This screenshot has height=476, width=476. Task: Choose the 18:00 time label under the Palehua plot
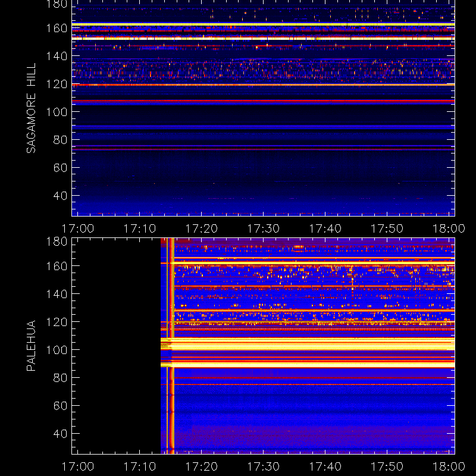[449, 466]
